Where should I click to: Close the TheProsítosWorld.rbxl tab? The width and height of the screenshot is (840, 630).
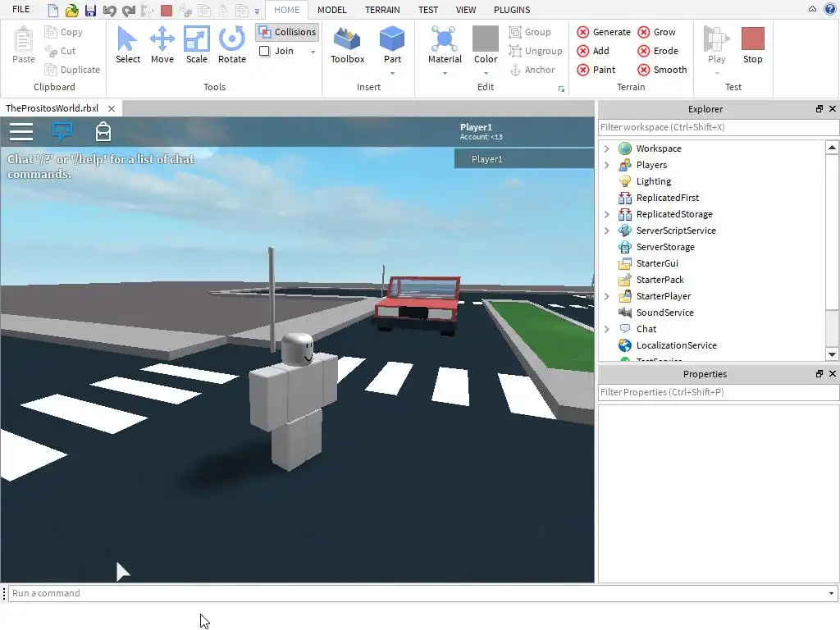(112, 108)
